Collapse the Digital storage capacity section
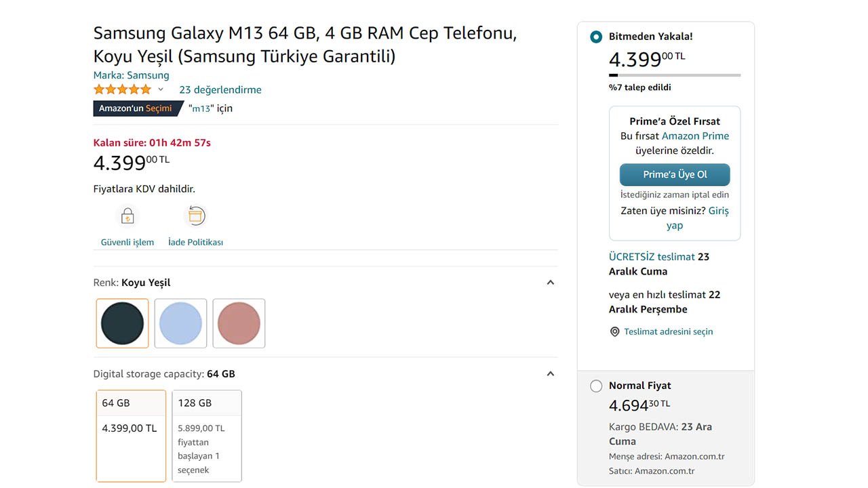This screenshot has width=868, height=488. (551, 374)
